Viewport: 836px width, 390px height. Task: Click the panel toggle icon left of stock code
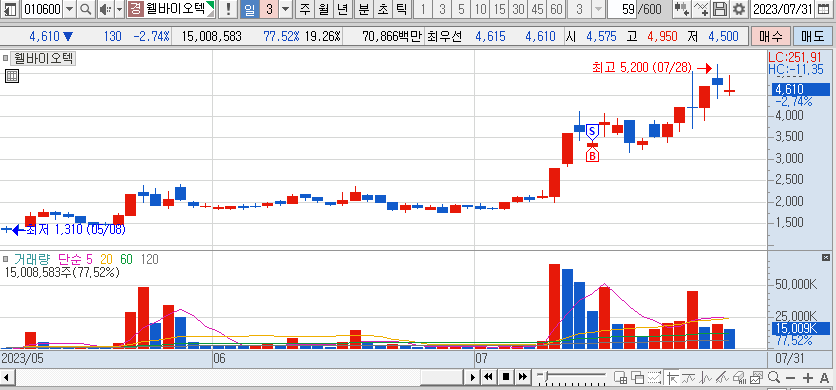[11, 9]
